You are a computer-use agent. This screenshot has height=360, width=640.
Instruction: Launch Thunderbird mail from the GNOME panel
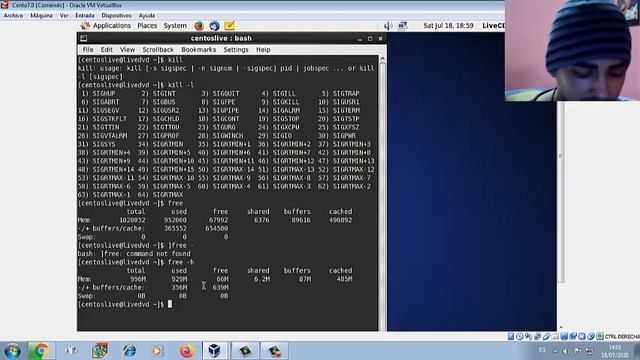pos(214,26)
